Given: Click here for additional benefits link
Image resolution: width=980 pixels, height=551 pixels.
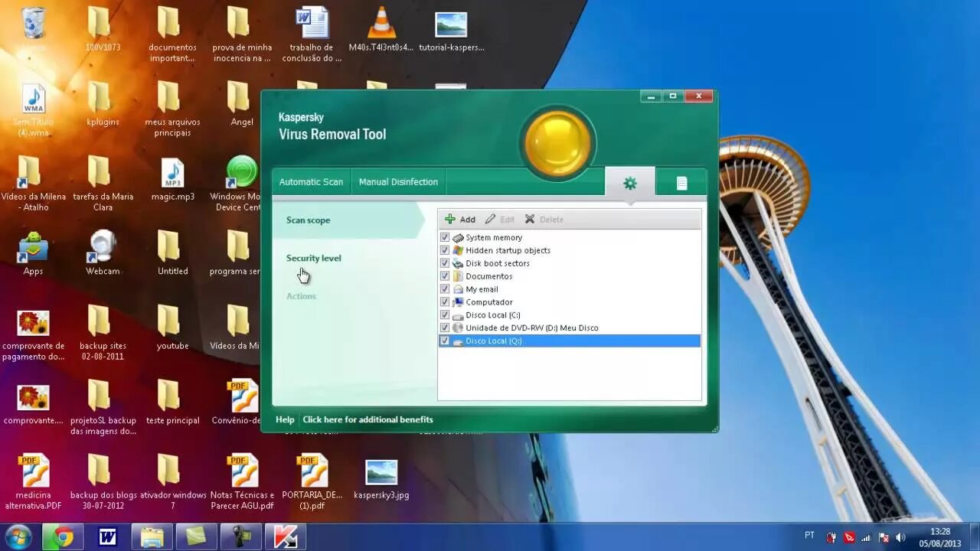Looking at the screenshot, I should [x=367, y=419].
